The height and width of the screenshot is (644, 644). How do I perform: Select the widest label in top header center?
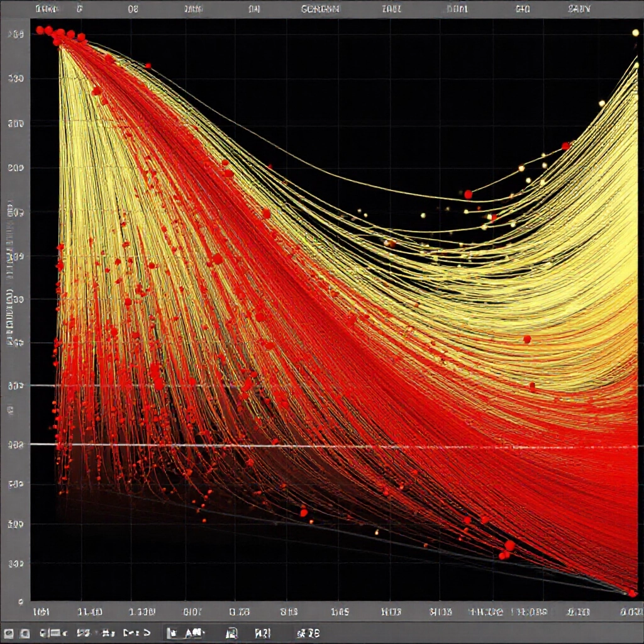320,9
